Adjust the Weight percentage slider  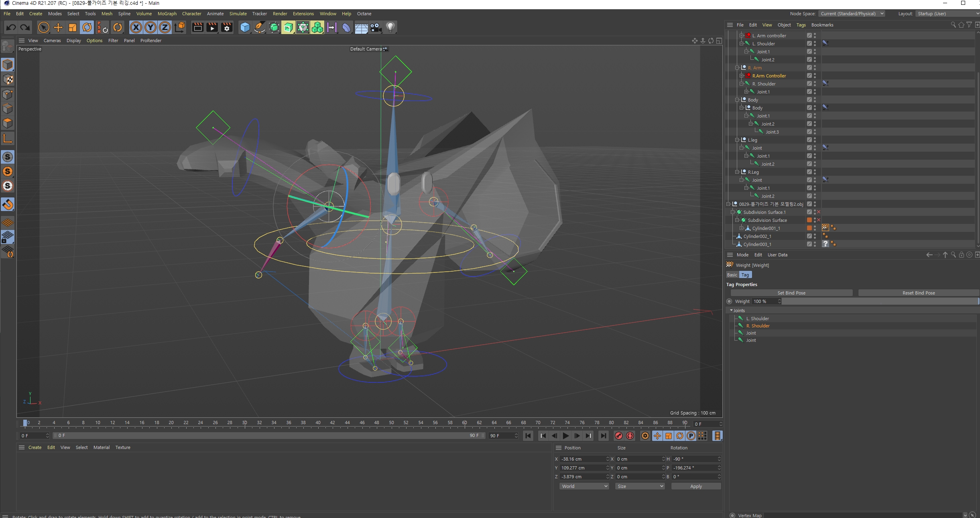880,301
